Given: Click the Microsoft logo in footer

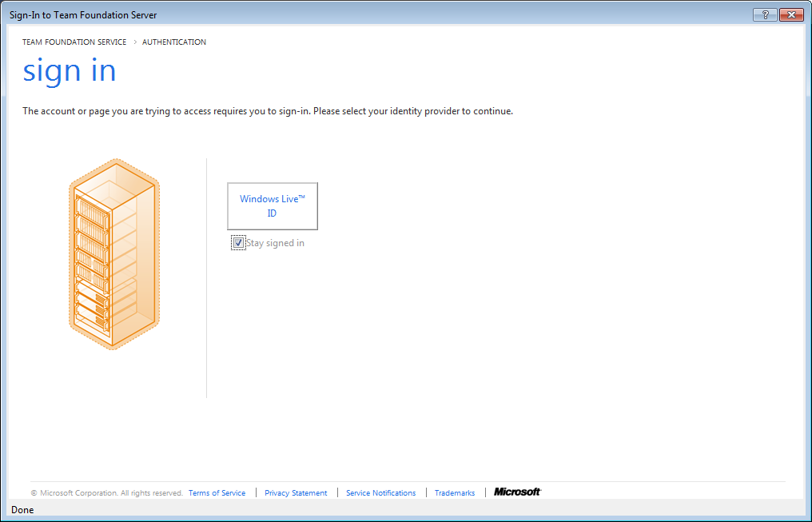Looking at the screenshot, I should tap(517, 492).
